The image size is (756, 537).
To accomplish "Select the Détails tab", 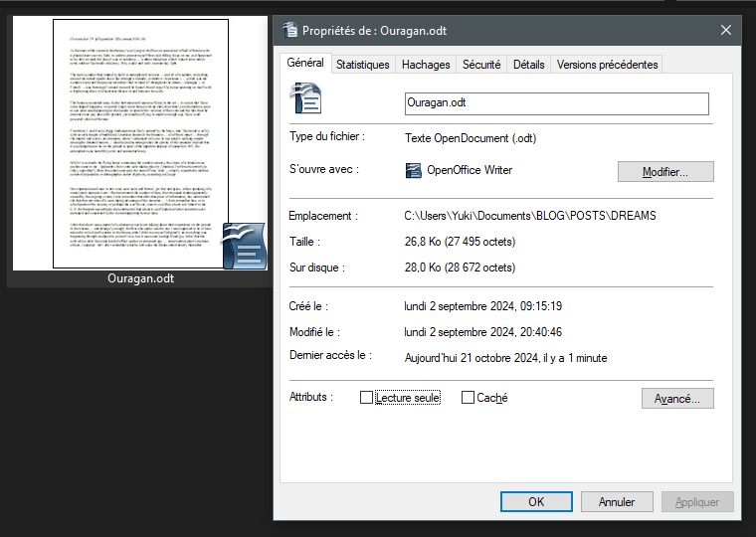I will point(528,65).
